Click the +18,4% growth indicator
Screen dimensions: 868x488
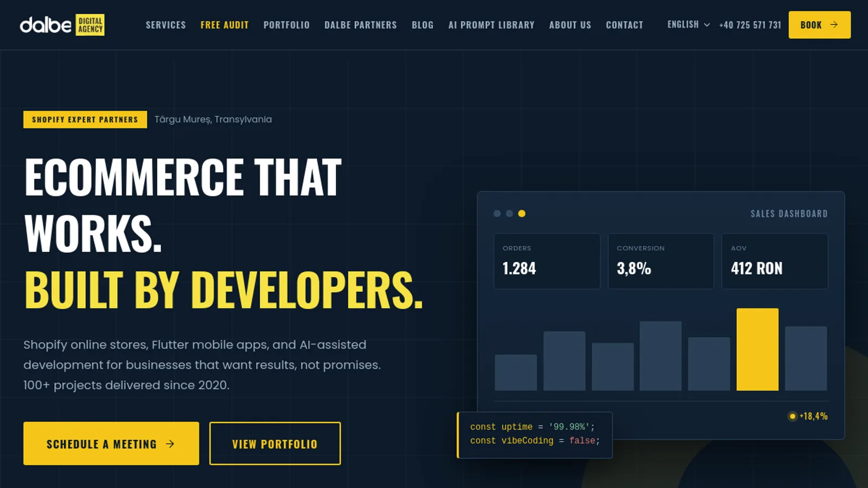tap(808, 416)
